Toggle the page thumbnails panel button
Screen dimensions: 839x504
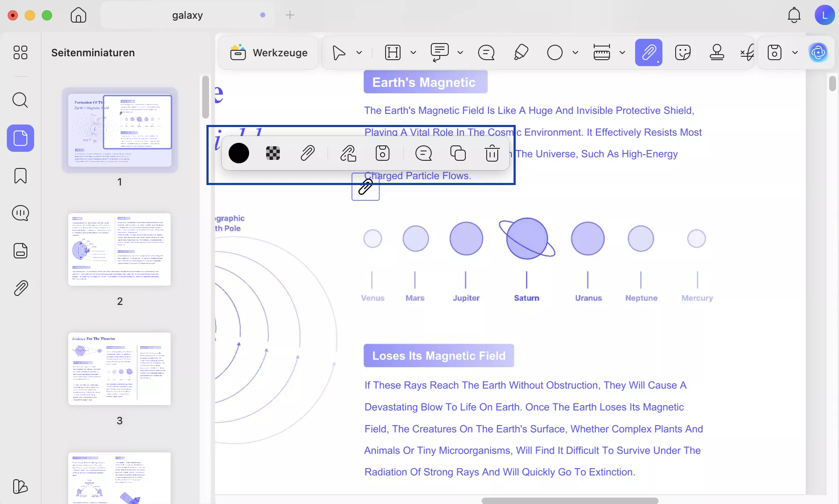click(20, 138)
